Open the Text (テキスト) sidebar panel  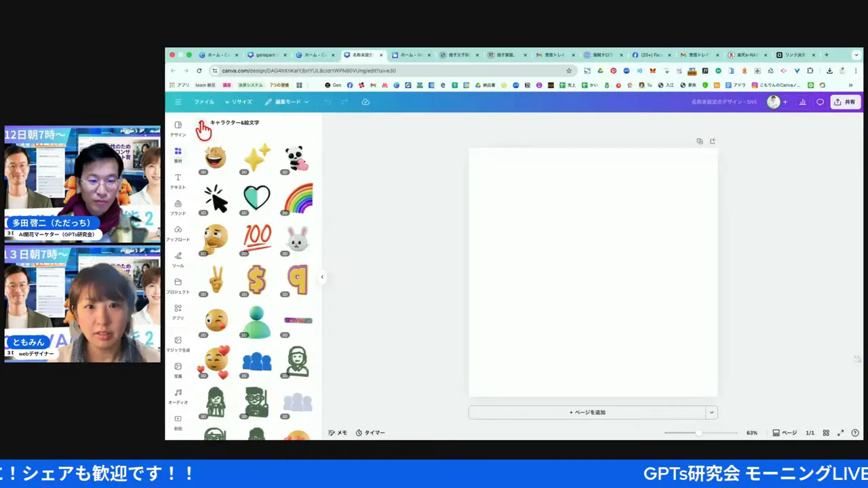tap(178, 180)
